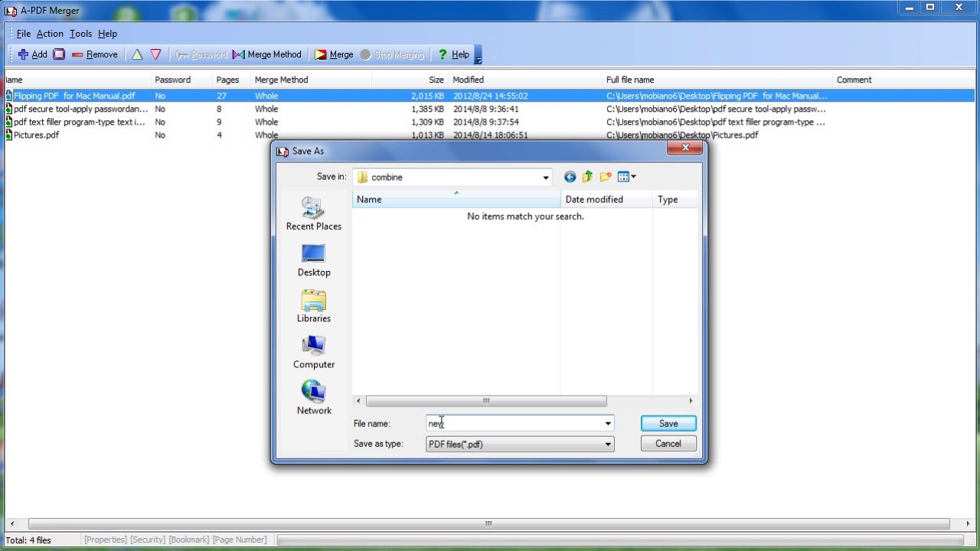Click the Save button
This screenshot has width=980, height=551.
pyautogui.click(x=668, y=423)
